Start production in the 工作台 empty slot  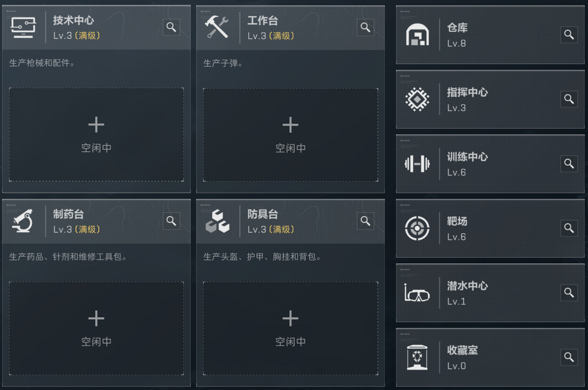pyautogui.click(x=291, y=135)
